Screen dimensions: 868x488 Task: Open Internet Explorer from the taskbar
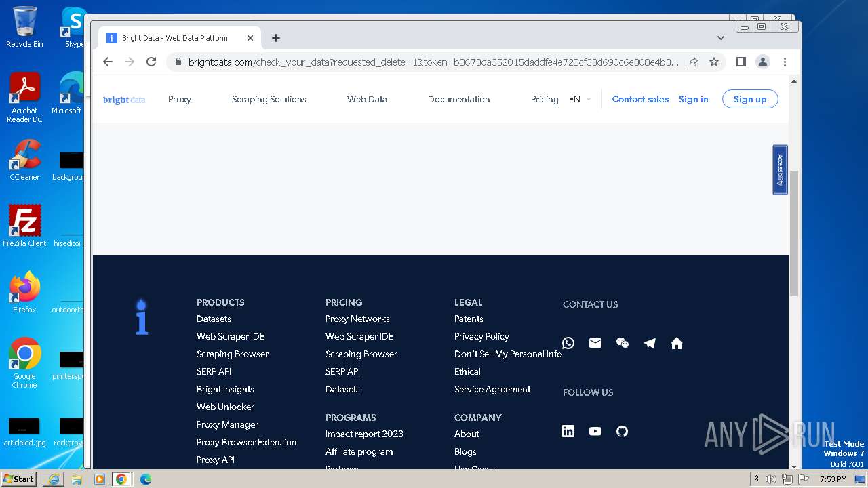tap(54, 479)
